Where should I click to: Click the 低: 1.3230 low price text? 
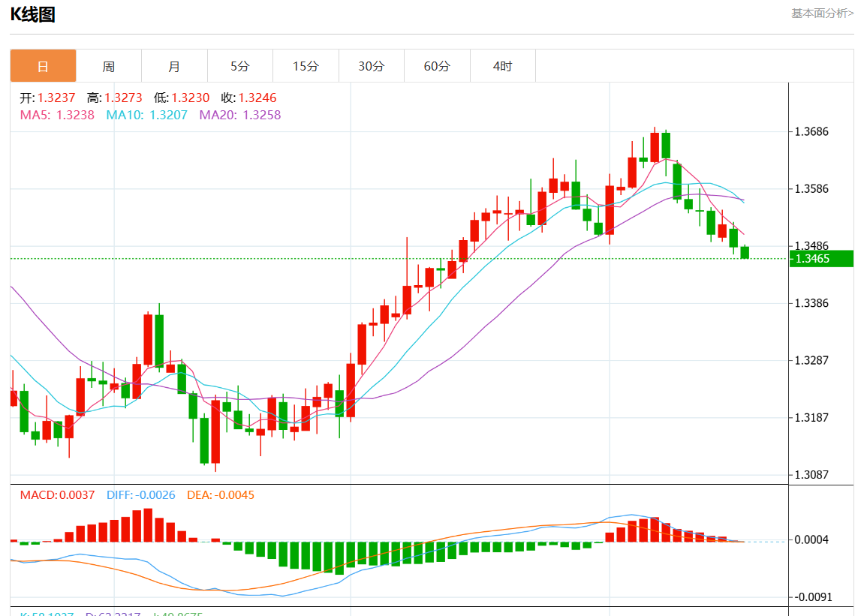[x=182, y=98]
